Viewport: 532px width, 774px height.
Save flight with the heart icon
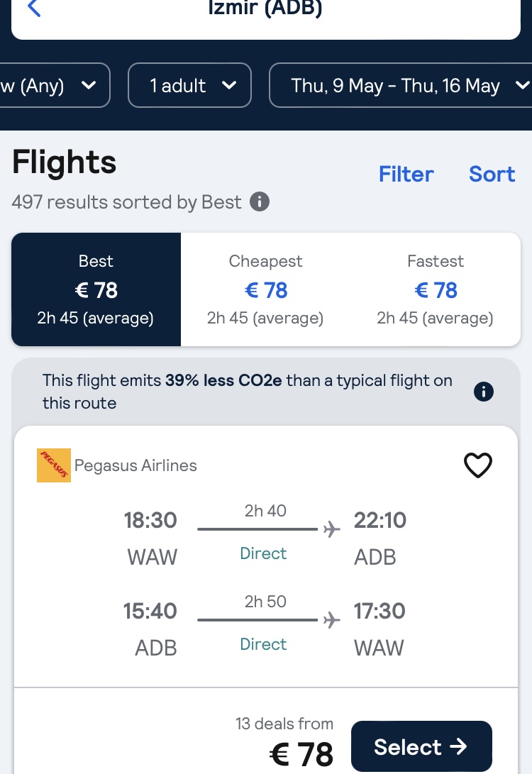[x=477, y=465]
